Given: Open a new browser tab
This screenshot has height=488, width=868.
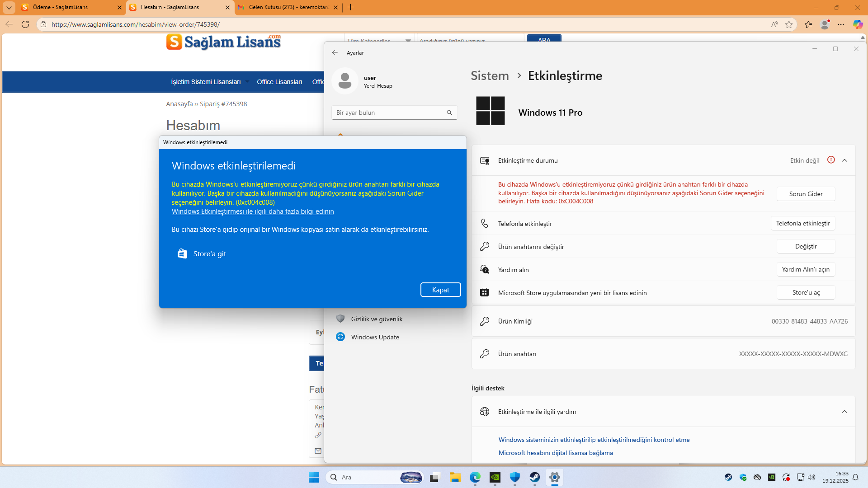Looking at the screenshot, I should [351, 7].
